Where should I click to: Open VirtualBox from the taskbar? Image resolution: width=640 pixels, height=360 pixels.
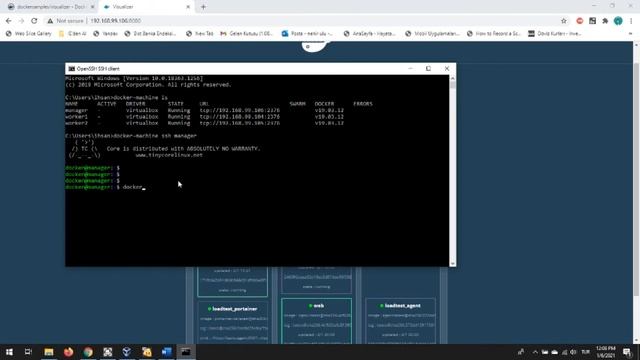pos(127,352)
